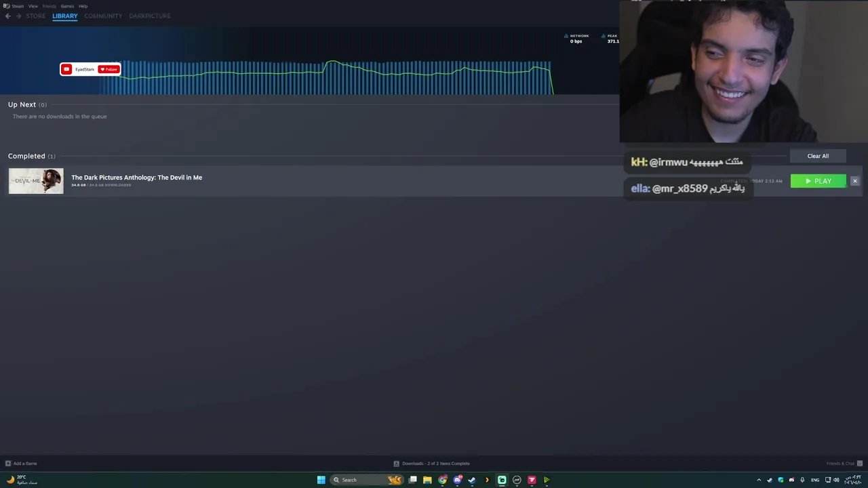Click the Steam icon in the system tray
The image size is (868, 488).
(770, 480)
